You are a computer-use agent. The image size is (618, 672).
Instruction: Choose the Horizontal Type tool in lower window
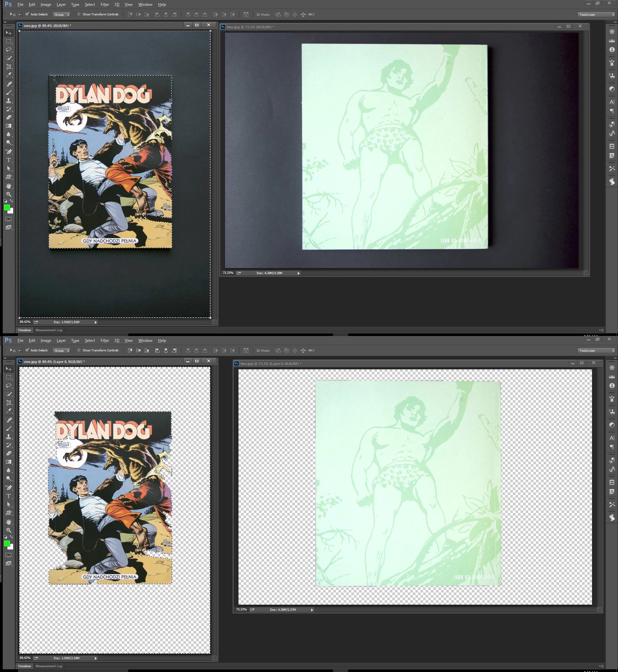(x=9, y=496)
